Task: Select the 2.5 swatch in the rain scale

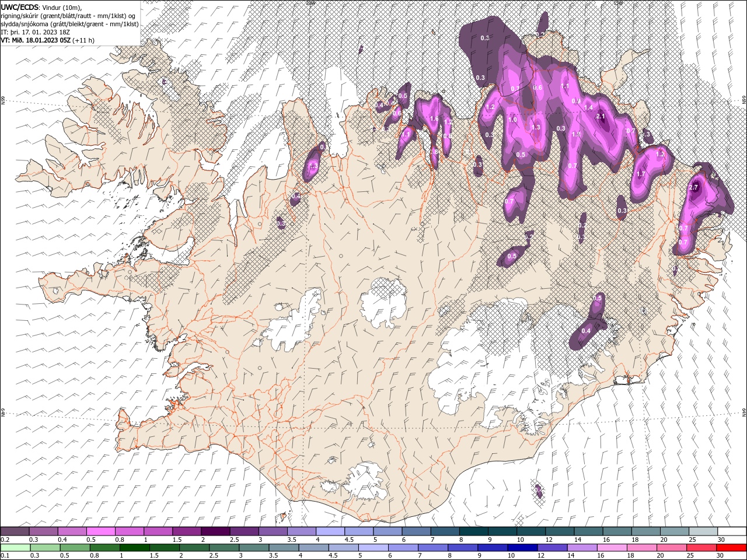Action: [x=224, y=548]
